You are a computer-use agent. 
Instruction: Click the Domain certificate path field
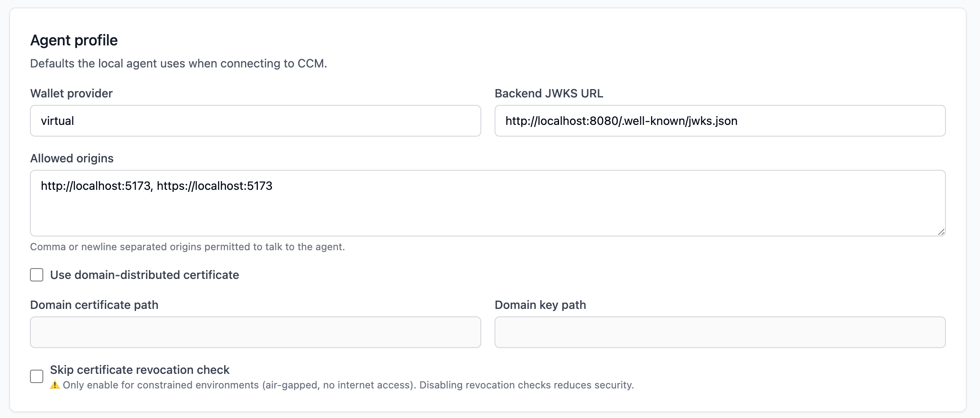coord(255,332)
